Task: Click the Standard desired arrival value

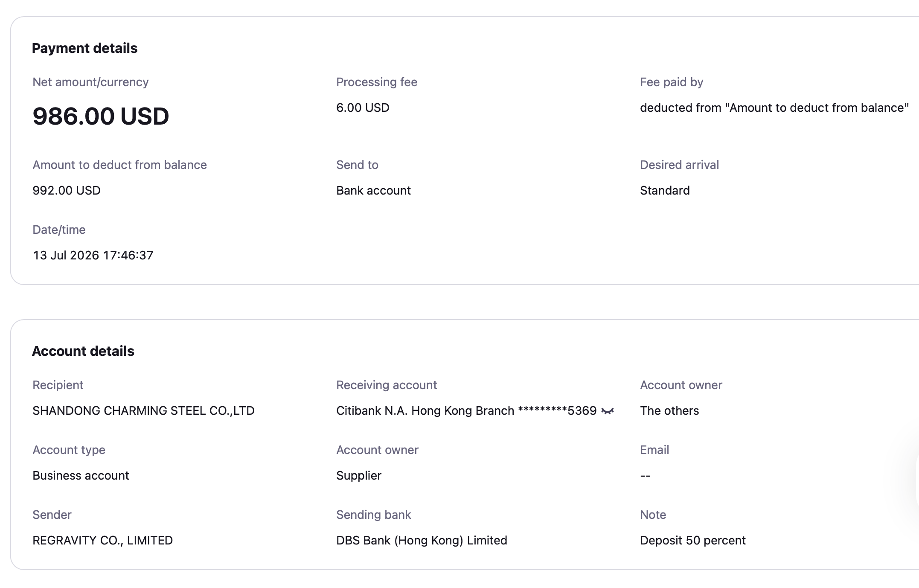Action: (x=665, y=190)
